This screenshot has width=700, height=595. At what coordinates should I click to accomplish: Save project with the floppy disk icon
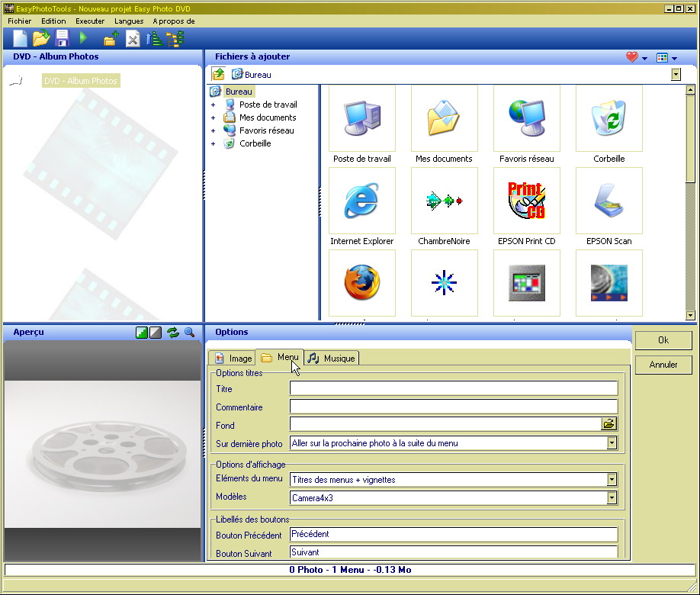(62, 38)
